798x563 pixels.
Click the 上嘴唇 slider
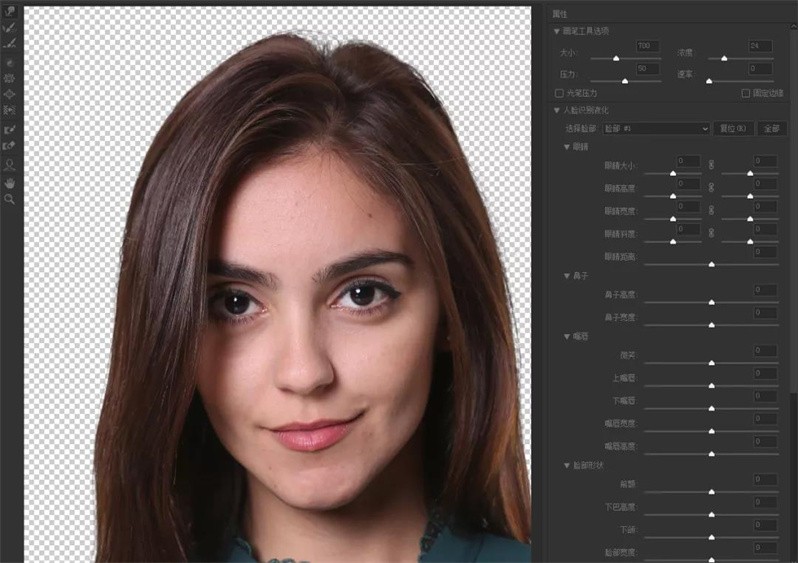[711, 386]
